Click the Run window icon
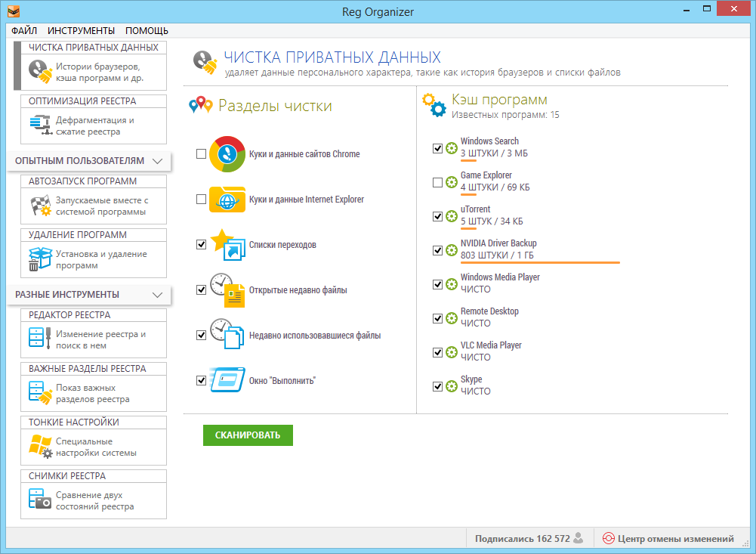756x554 pixels. coord(227,380)
